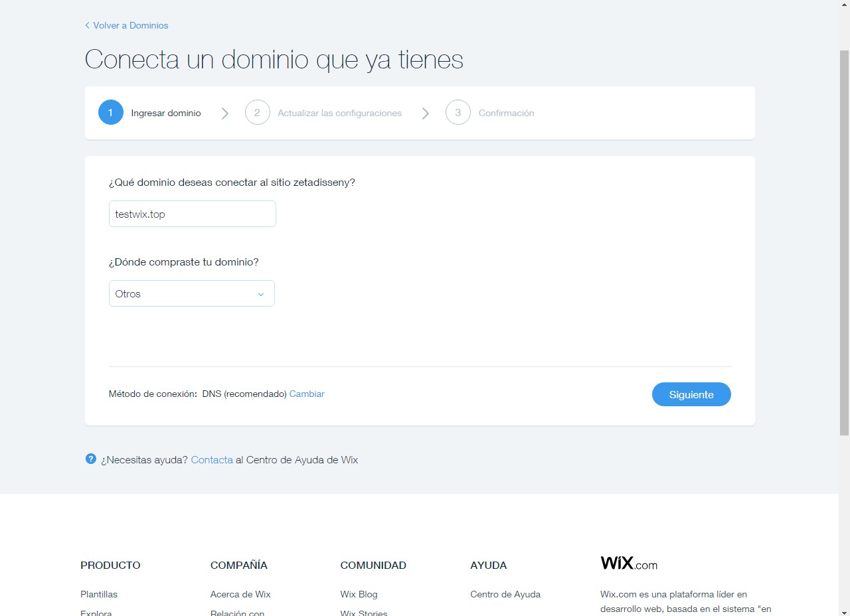The width and height of the screenshot is (850, 616).
Task: Open the Wix Blog footer link
Action: (359, 594)
